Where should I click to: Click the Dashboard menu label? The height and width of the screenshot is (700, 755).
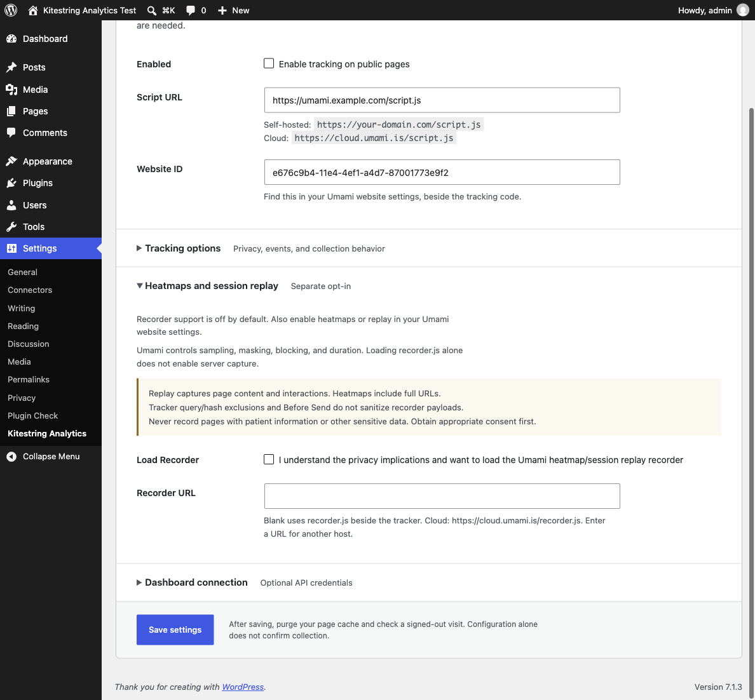[45, 39]
